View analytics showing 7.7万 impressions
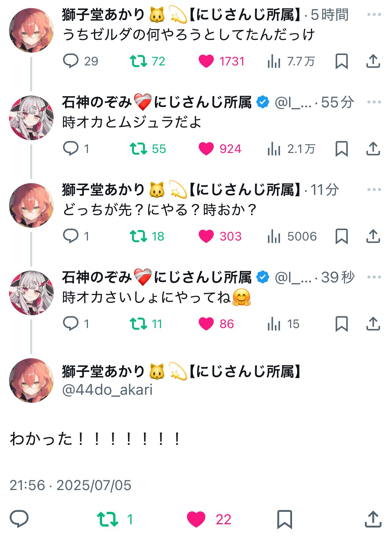Screen dimensions: 392x536 point(291,61)
